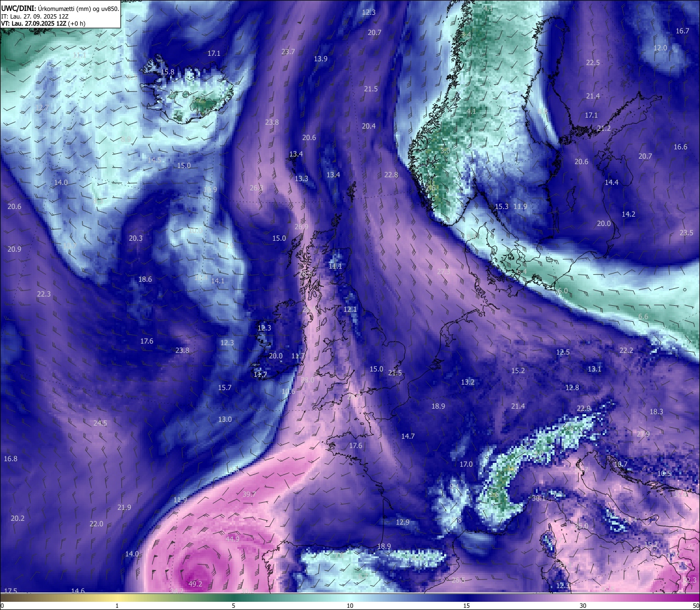Click the 13.1 value over Poland

pos(594,369)
